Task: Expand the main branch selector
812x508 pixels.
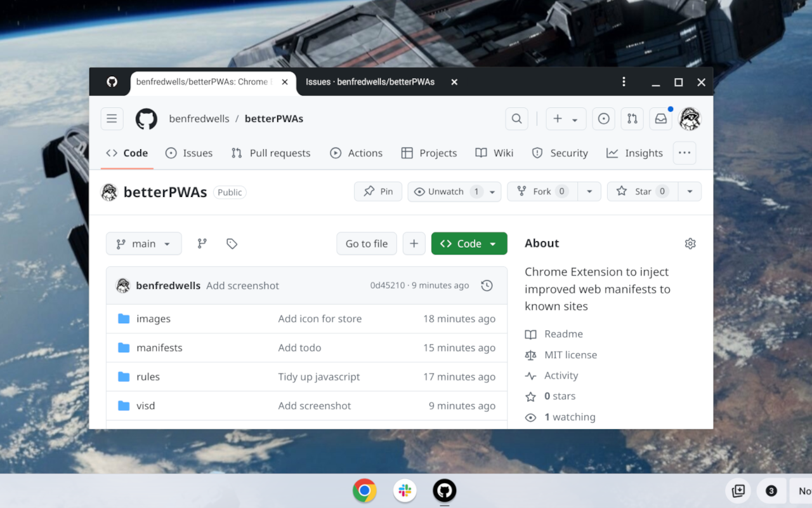Action: (143, 243)
